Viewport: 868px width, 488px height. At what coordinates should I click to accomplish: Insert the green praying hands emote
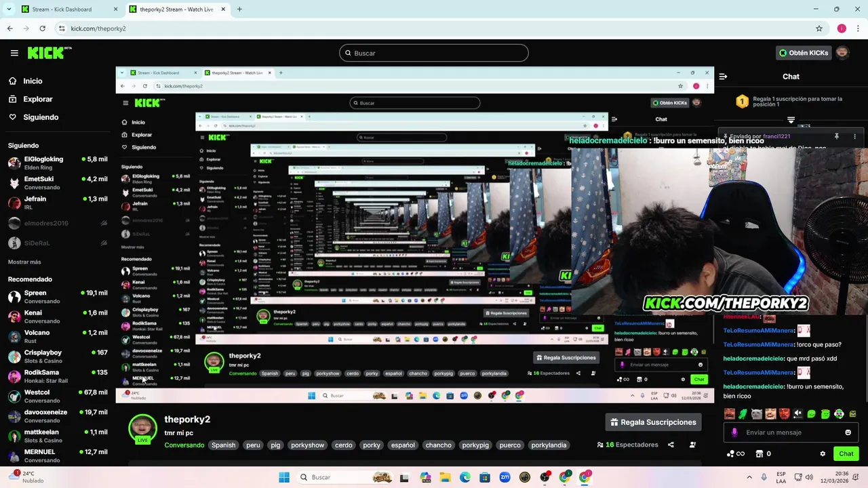743,414
